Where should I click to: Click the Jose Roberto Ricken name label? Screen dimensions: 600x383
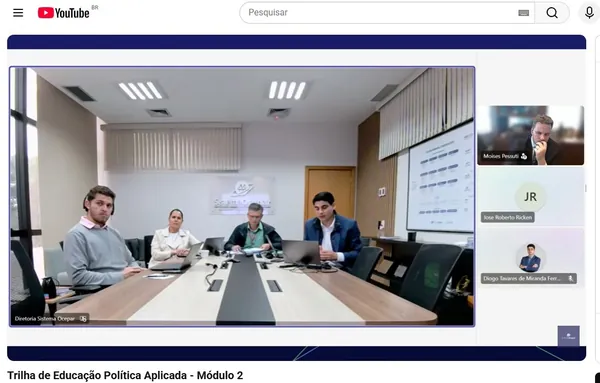507,217
